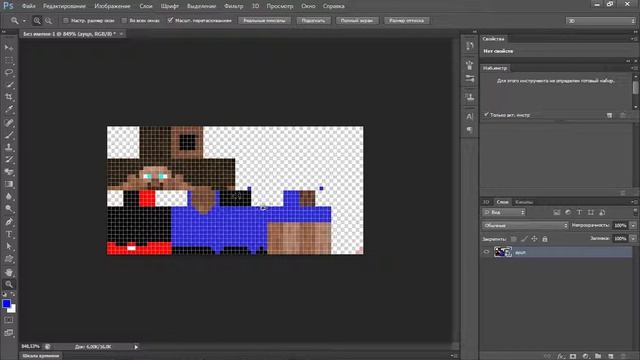Click the 'Подогнать' button
This screenshot has height=360, width=640.
point(313,20)
